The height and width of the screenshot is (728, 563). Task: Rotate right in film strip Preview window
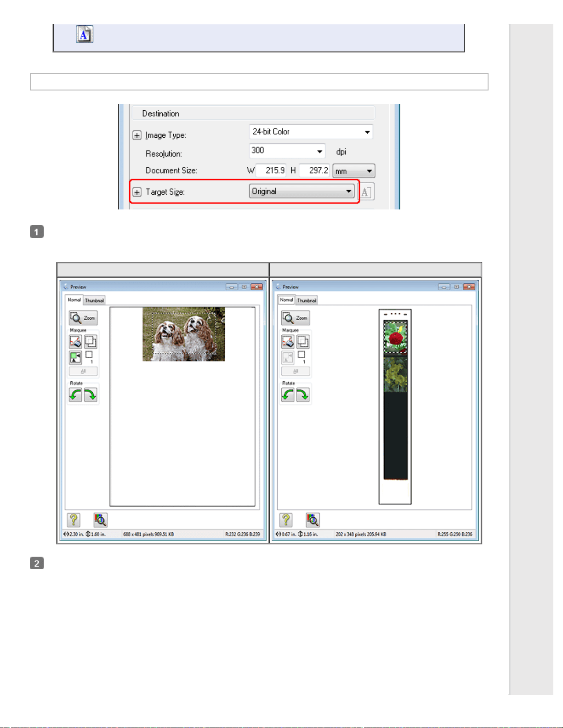click(x=303, y=395)
